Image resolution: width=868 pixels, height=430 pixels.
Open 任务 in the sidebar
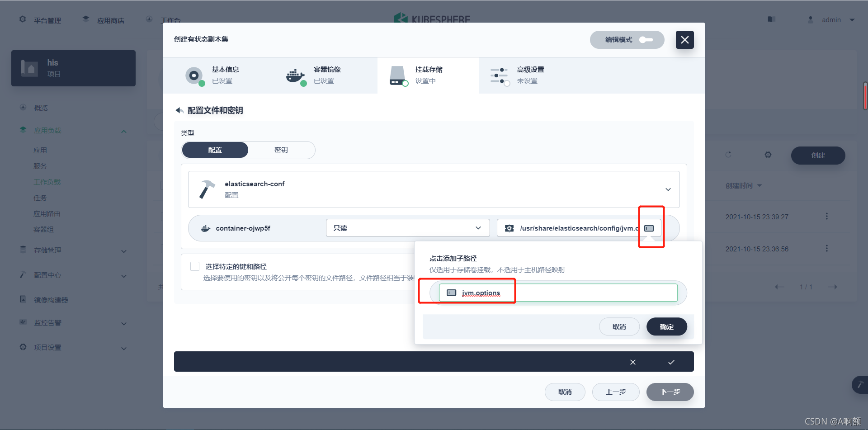tap(40, 198)
